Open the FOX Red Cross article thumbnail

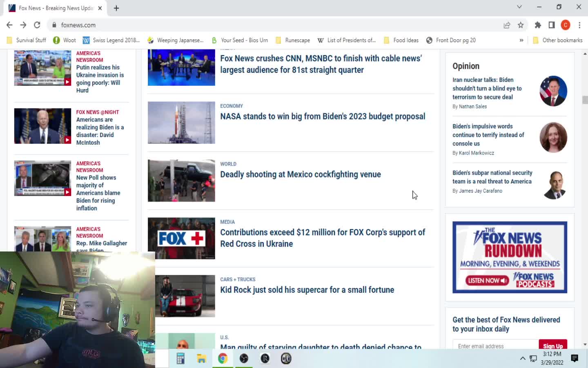click(x=181, y=238)
